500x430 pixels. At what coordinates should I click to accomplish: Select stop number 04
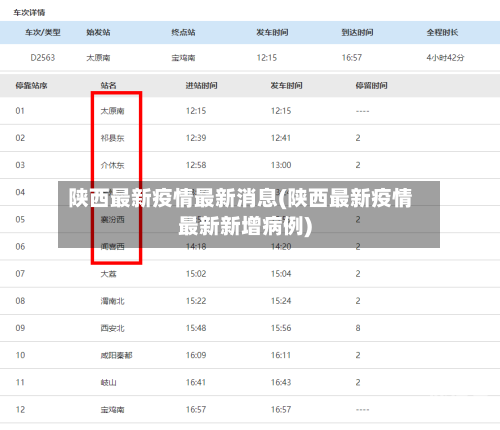(20, 192)
